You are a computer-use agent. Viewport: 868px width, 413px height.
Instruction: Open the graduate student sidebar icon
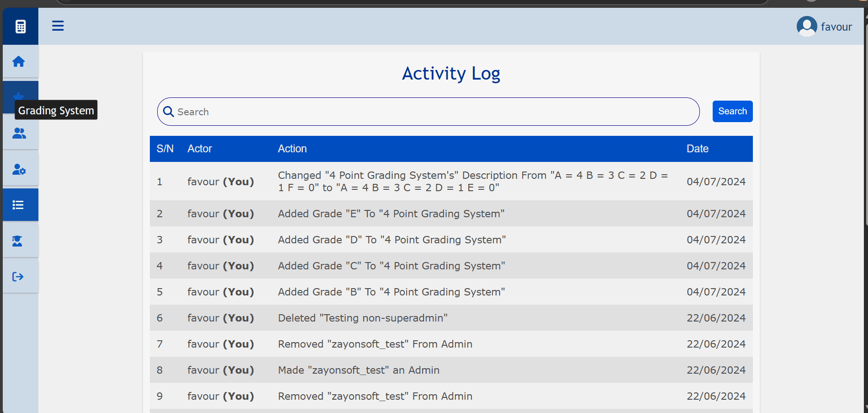tap(17, 241)
